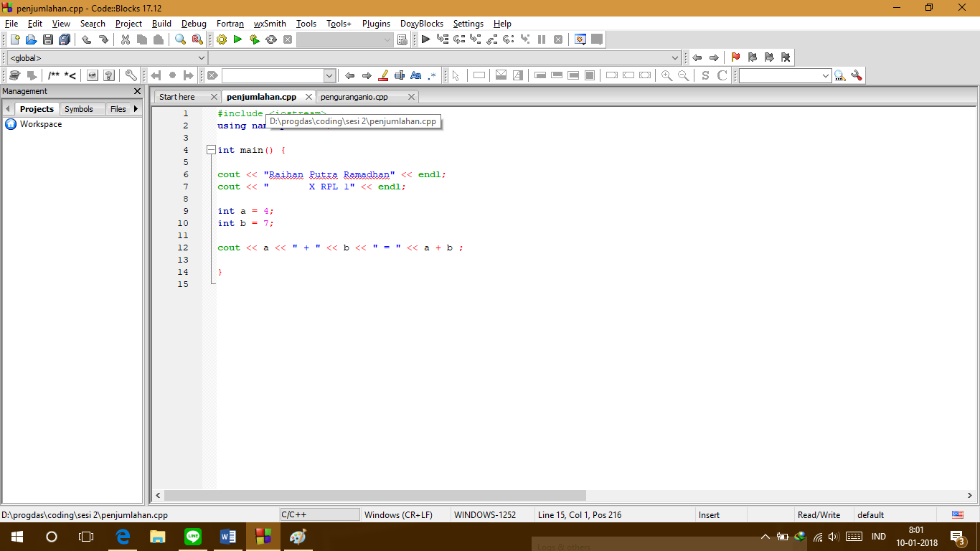Screen dimensions: 980x551
Task: Click the Rebuild icon on the compiler toolbar
Action: (x=270, y=39)
